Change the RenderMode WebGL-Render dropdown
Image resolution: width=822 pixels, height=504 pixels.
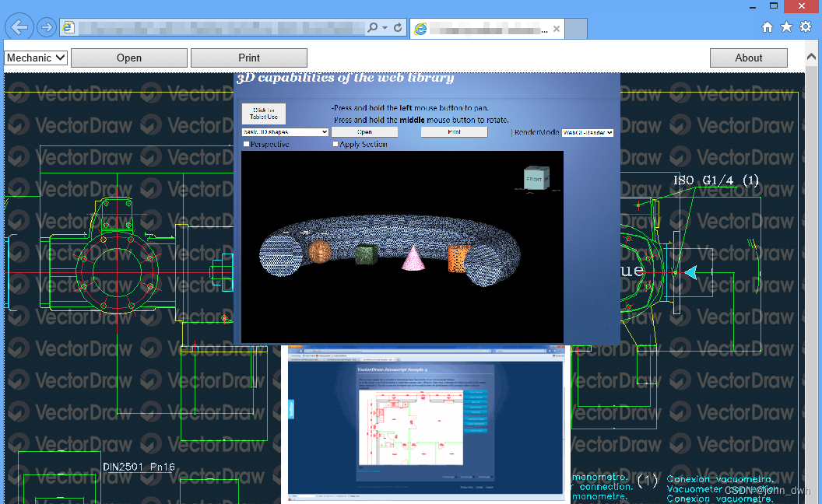[587, 132]
